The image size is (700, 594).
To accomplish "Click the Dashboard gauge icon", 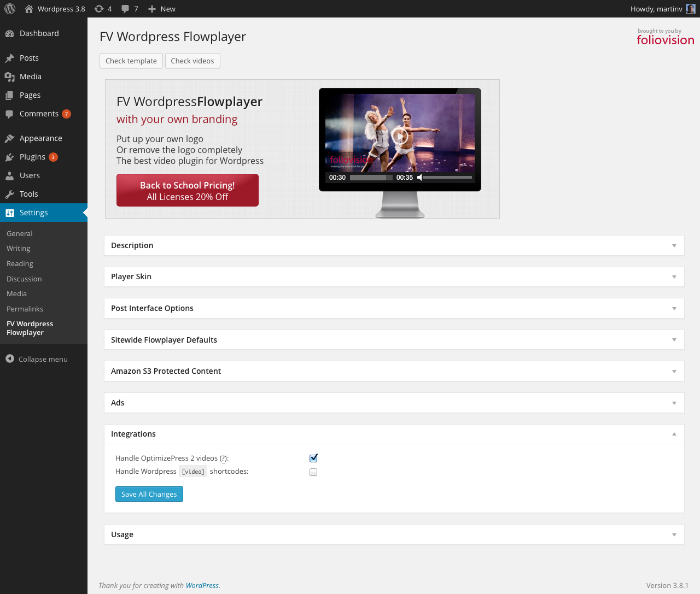I will click(x=10, y=33).
